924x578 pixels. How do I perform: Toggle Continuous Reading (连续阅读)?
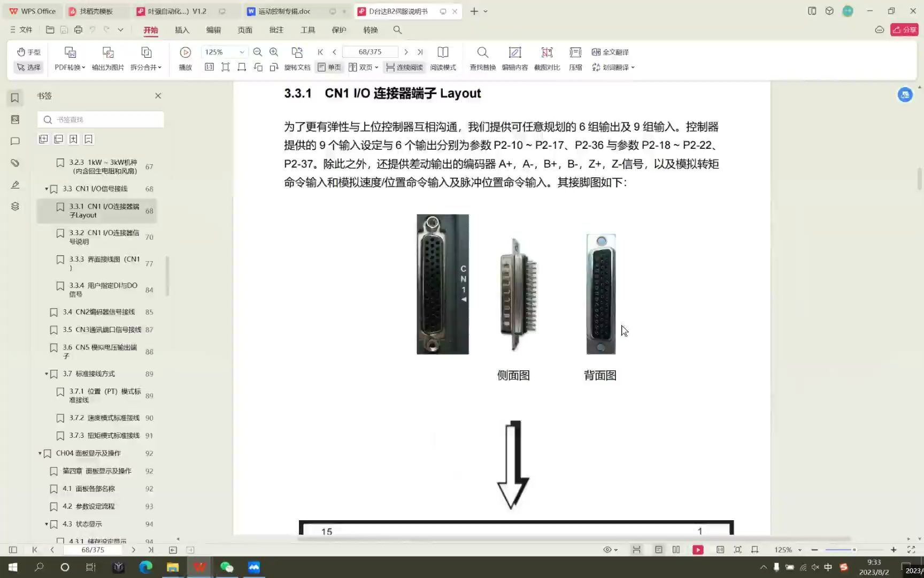[404, 67]
